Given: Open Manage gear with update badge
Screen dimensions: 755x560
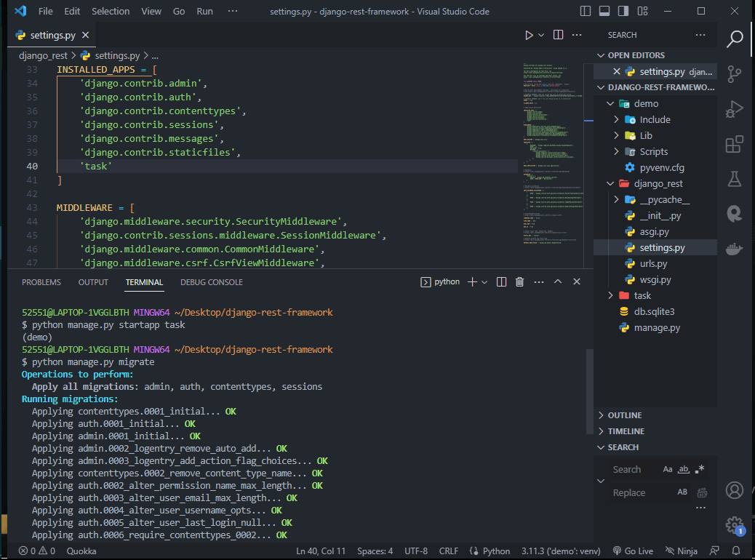Looking at the screenshot, I should 735,525.
